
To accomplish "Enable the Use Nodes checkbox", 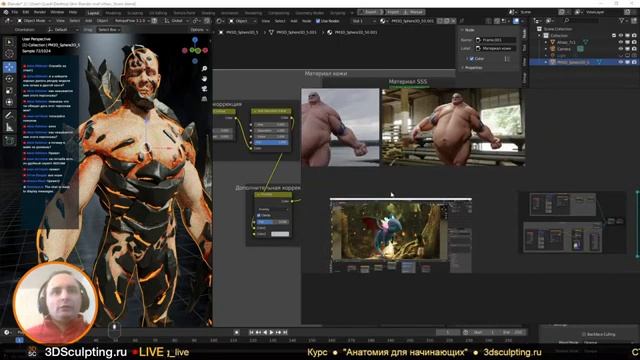I will click(318, 21).
